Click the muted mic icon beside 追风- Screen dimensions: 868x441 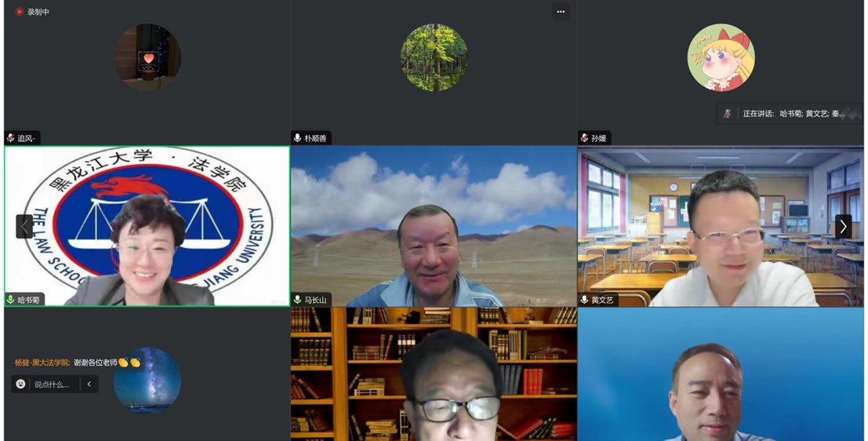[x=11, y=138]
